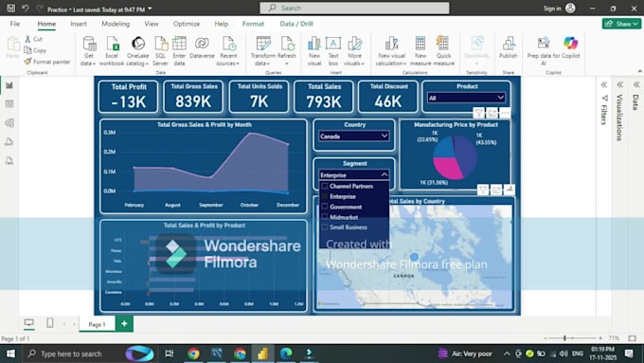Open the file title saved-status dropdown
The image size is (644, 363).
pos(150,9)
